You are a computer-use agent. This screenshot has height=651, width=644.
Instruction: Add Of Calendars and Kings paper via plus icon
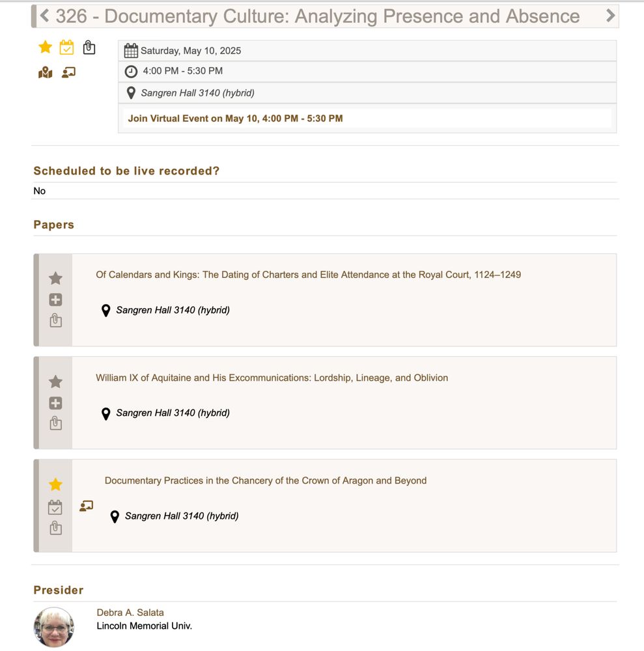point(55,299)
